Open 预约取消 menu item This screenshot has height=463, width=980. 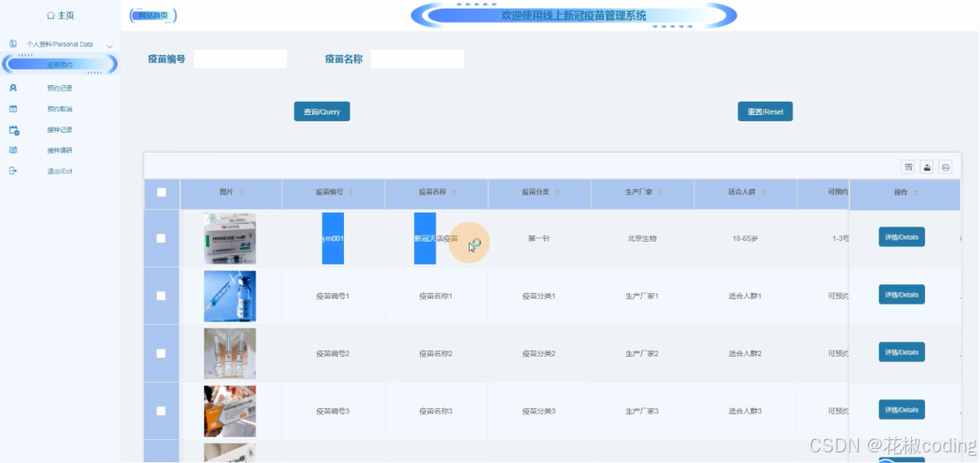60,109
